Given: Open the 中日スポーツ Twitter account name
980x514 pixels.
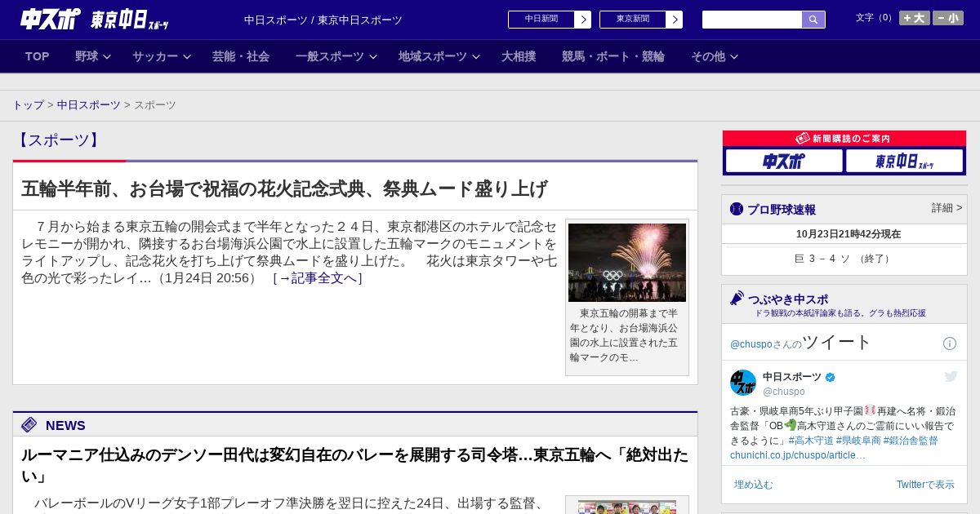Looking at the screenshot, I should point(792,377).
